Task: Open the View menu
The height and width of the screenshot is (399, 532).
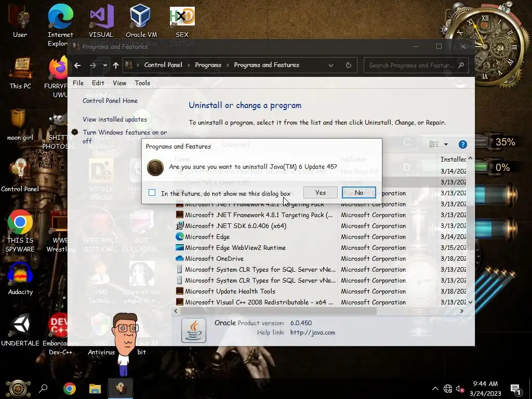Action: pos(119,83)
